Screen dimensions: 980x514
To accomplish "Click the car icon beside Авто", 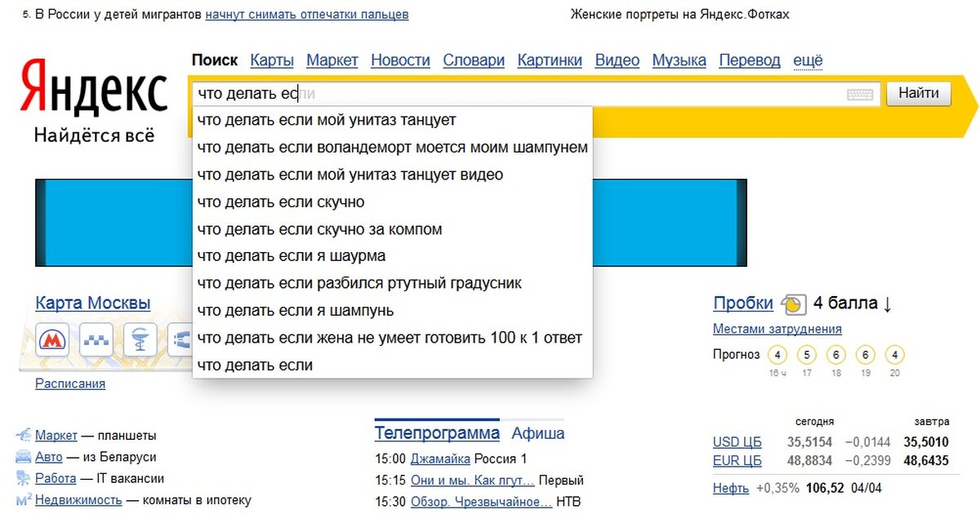I will 23,457.
